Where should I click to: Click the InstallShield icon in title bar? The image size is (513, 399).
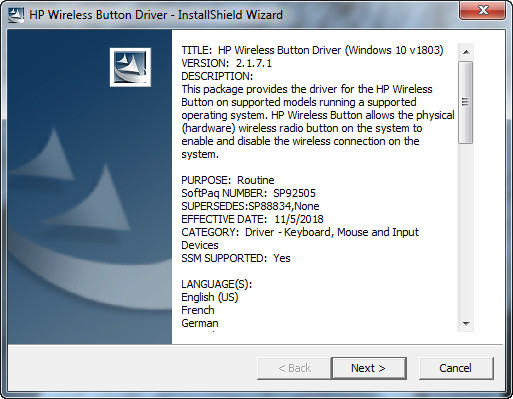pyautogui.click(x=16, y=15)
